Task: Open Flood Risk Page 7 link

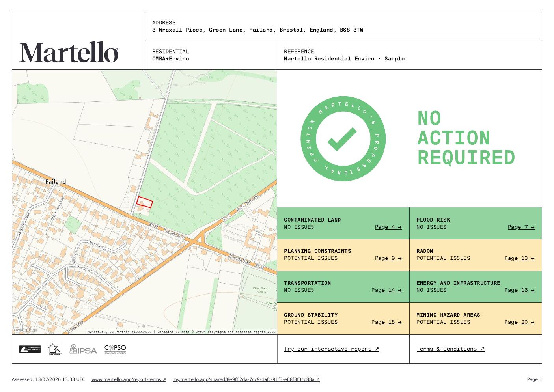Action: pyautogui.click(x=521, y=227)
